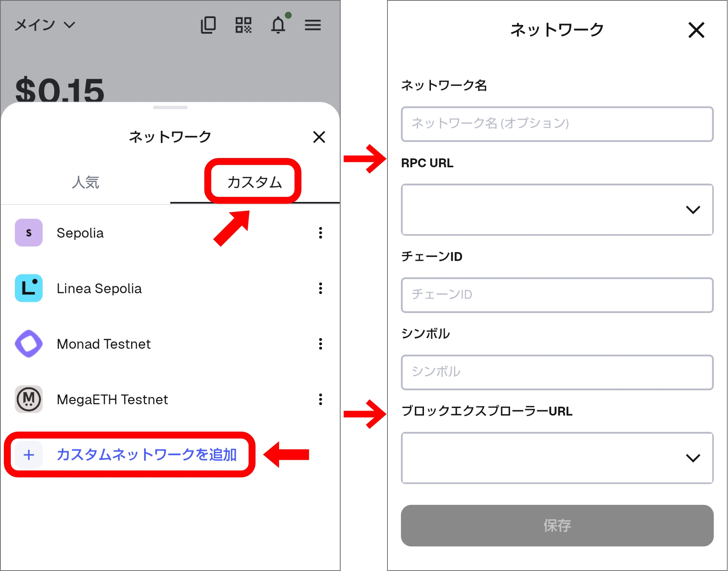Open the three-dot menu for MegaETH Testnet

coord(320,400)
